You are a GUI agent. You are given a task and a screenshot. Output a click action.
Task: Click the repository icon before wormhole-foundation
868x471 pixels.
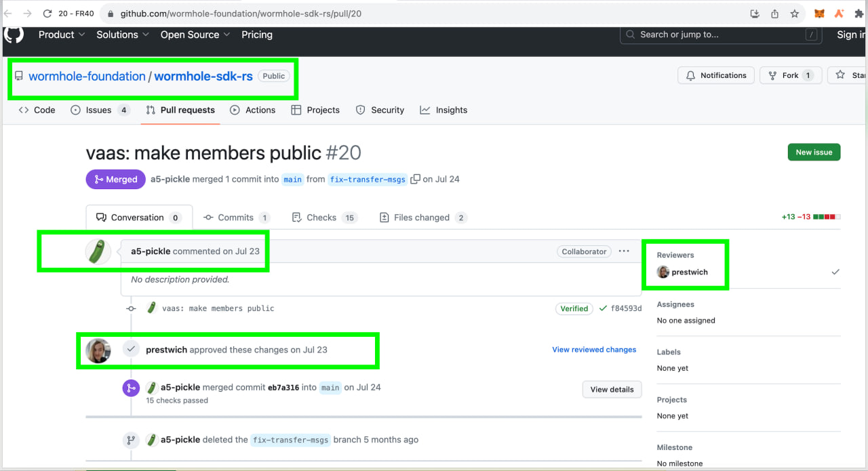click(19, 76)
